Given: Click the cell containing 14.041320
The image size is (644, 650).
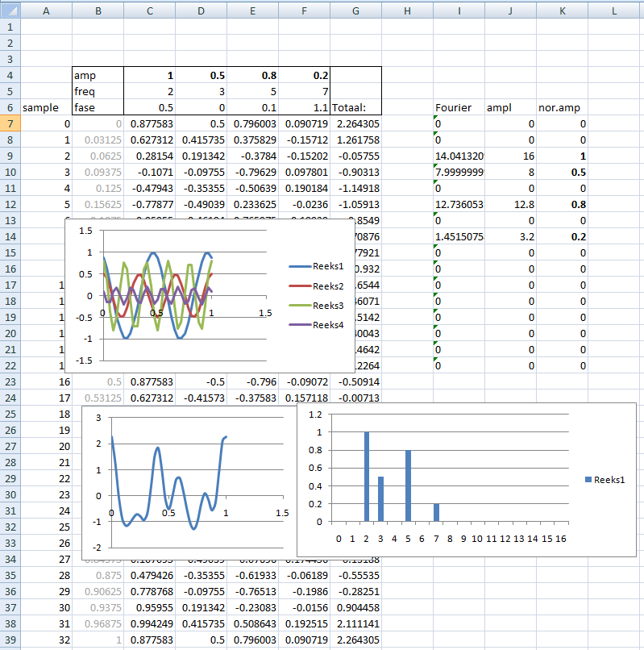Looking at the screenshot, I should pyautogui.click(x=459, y=156).
